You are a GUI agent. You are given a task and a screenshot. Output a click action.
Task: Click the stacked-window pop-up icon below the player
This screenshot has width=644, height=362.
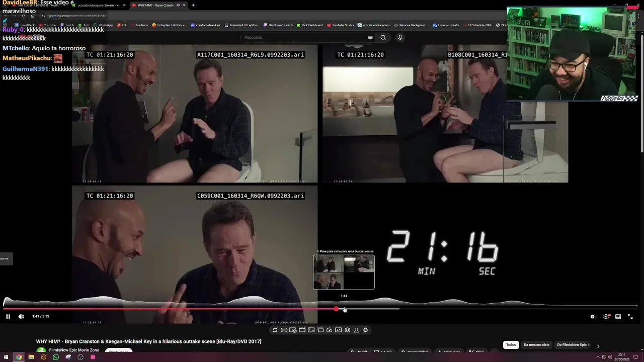click(x=320, y=330)
